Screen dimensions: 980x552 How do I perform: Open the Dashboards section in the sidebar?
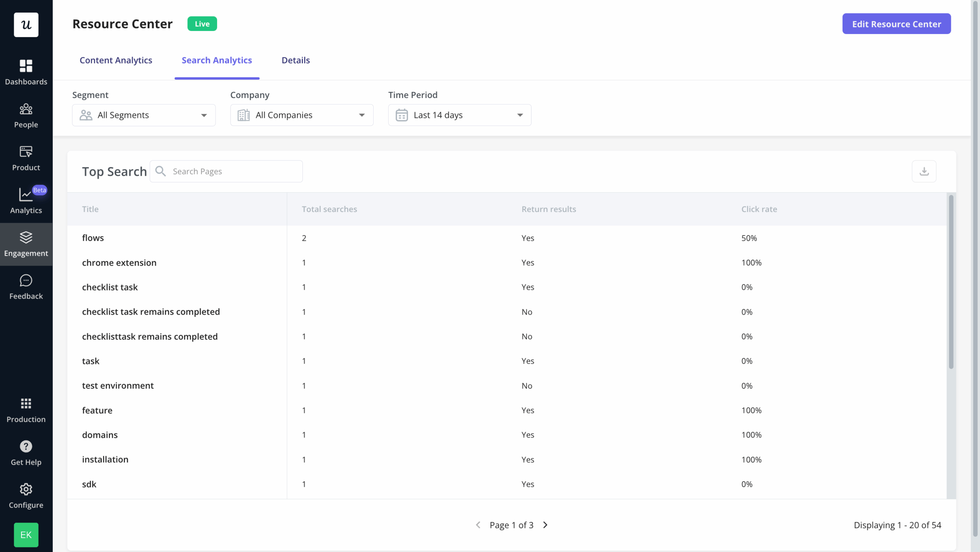click(x=26, y=72)
